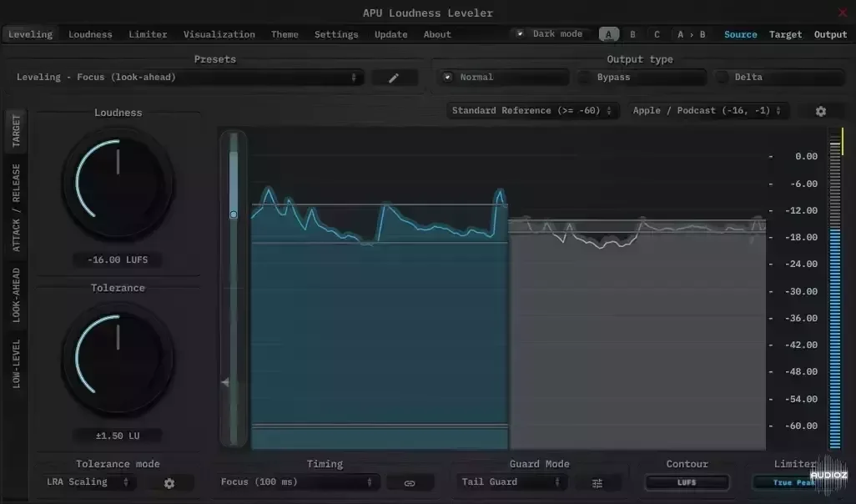Image resolution: width=856 pixels, height=504 pixels.
Task: Select state slot B
Action: click(632, 34)
